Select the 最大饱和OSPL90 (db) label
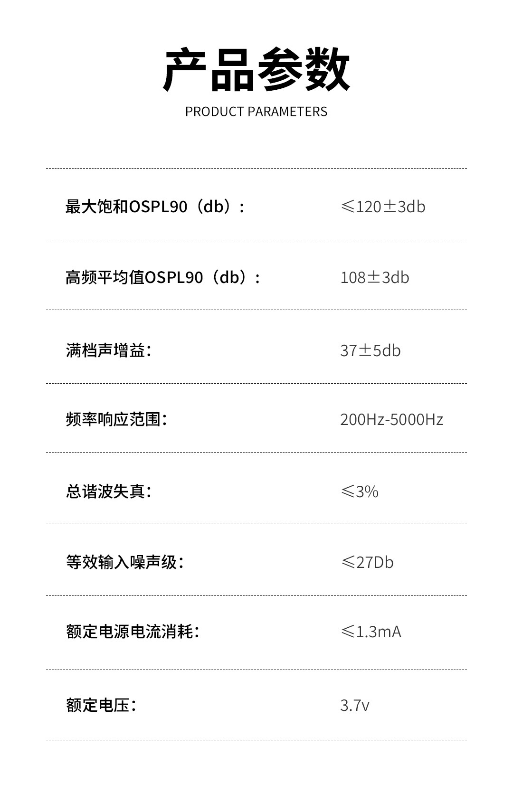The width and height of the screenshot is (513, 812). coord(155,207)
